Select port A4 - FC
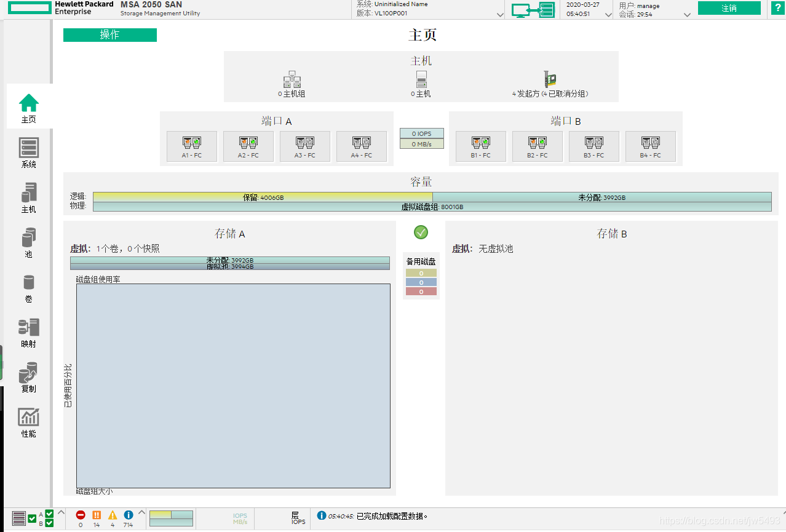This screenshot has height=532, width=786. click(x=362, y=146)
